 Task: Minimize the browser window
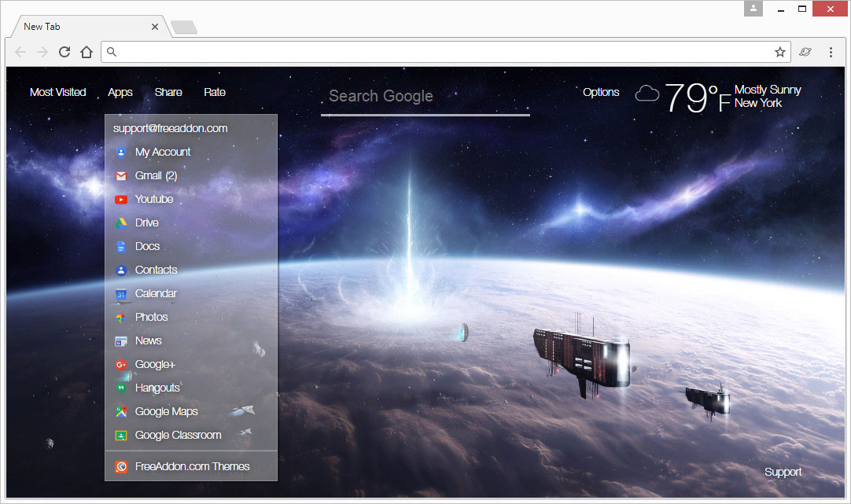click(780, 9)
